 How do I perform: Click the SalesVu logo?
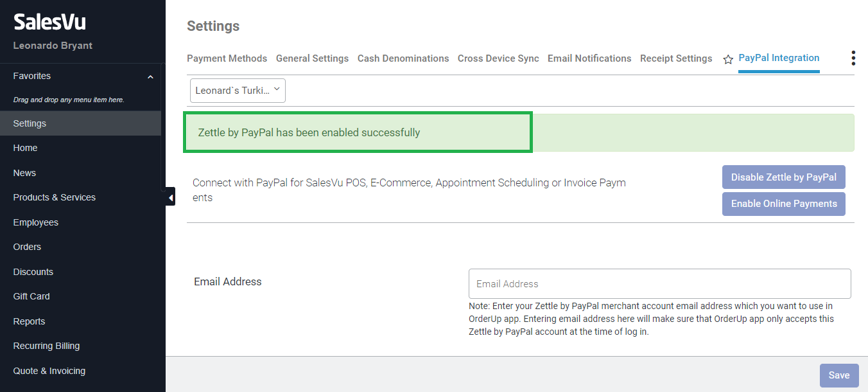click(x=49, y=22)
